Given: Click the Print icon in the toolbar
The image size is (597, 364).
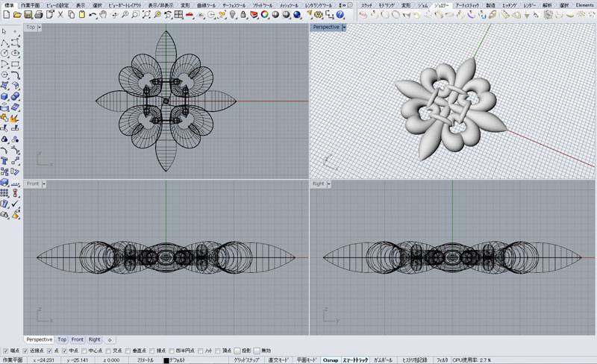Looking at the screenshot, I should 37,15.
